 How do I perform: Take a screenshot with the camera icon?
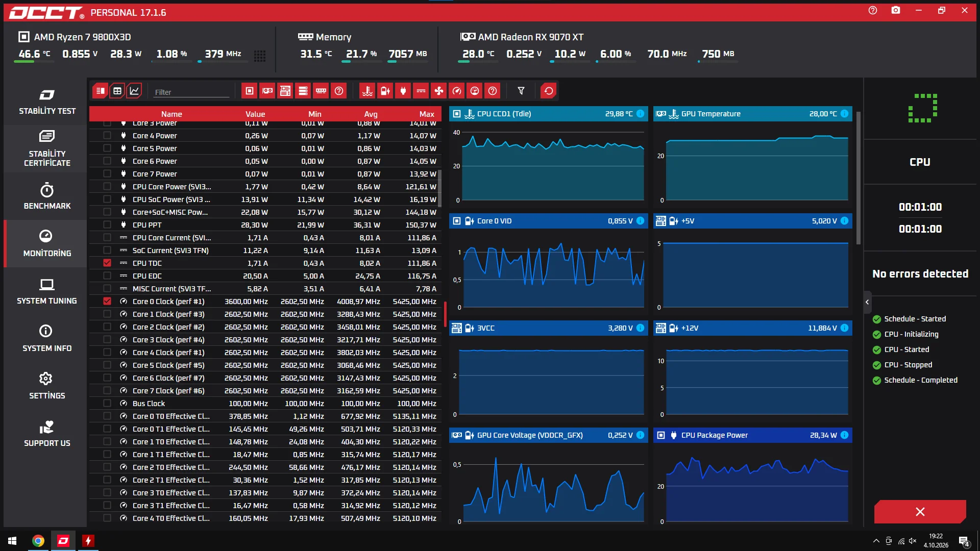pyautogui.click(x=896, y=10)
